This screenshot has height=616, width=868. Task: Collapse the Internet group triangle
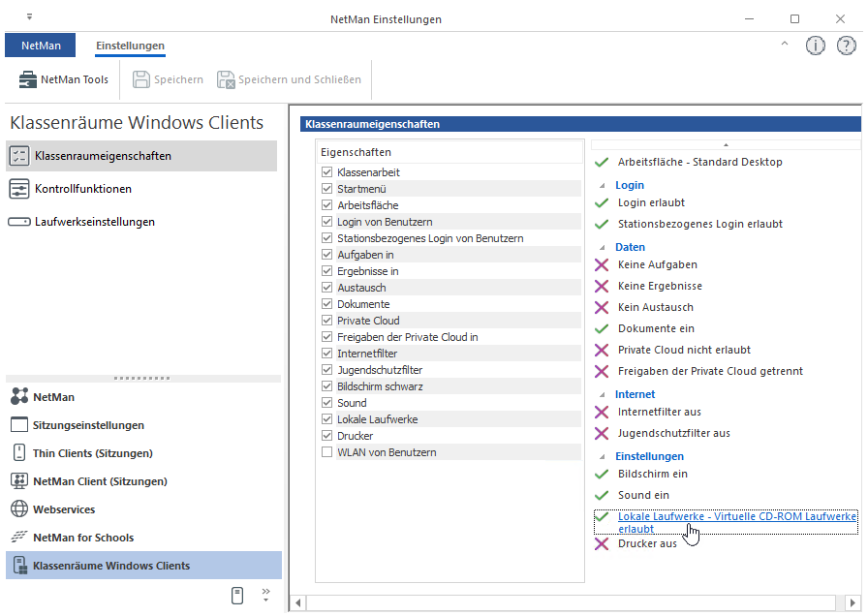point(603,395)
